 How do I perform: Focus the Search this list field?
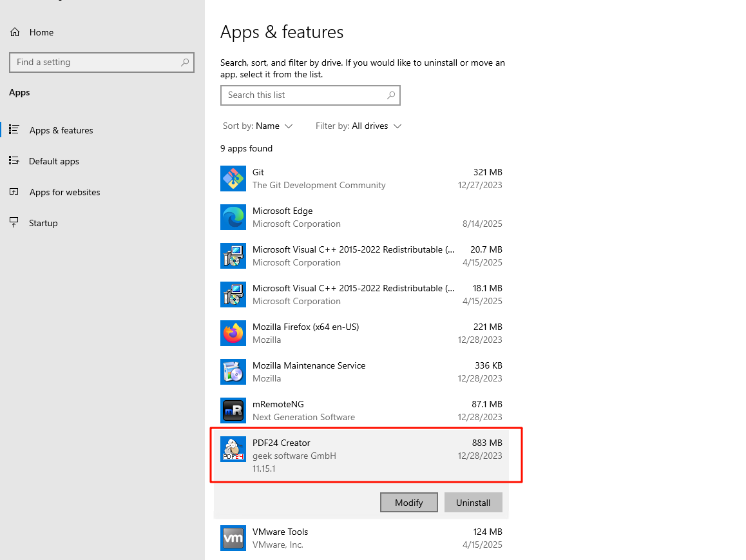(303, 95)
